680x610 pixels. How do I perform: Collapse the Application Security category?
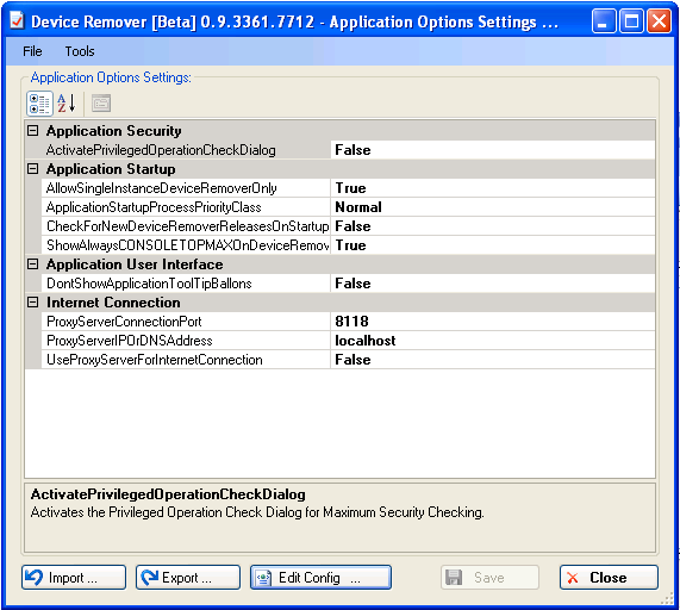[33, 130]
